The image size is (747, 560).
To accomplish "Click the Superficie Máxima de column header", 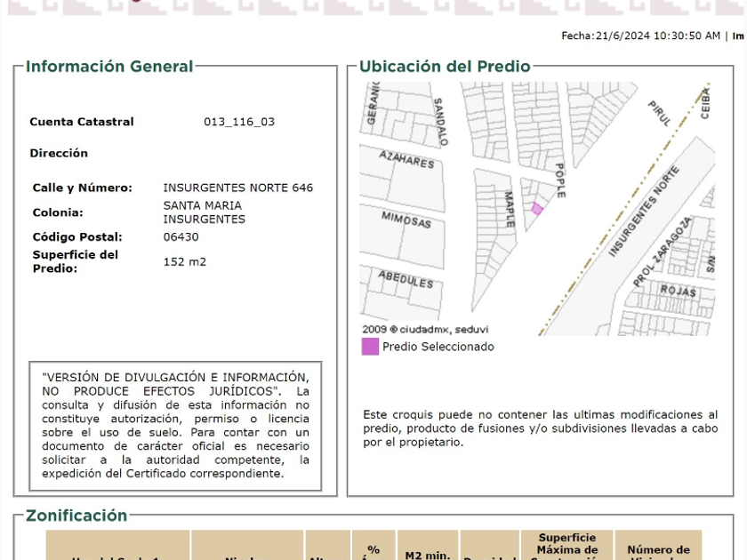I will coord(567,545).
